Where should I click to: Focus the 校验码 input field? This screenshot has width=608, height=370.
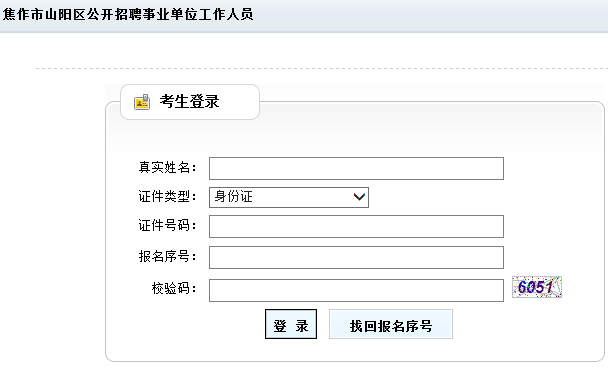click(x=356, y=290)
